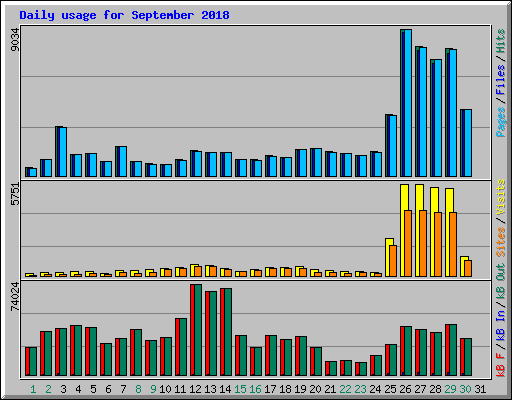Image resolution: width=512 pixels, height=400 pixels.
Task: Click the 'Daily usage for September 2018' title
Action: [124, 15]
